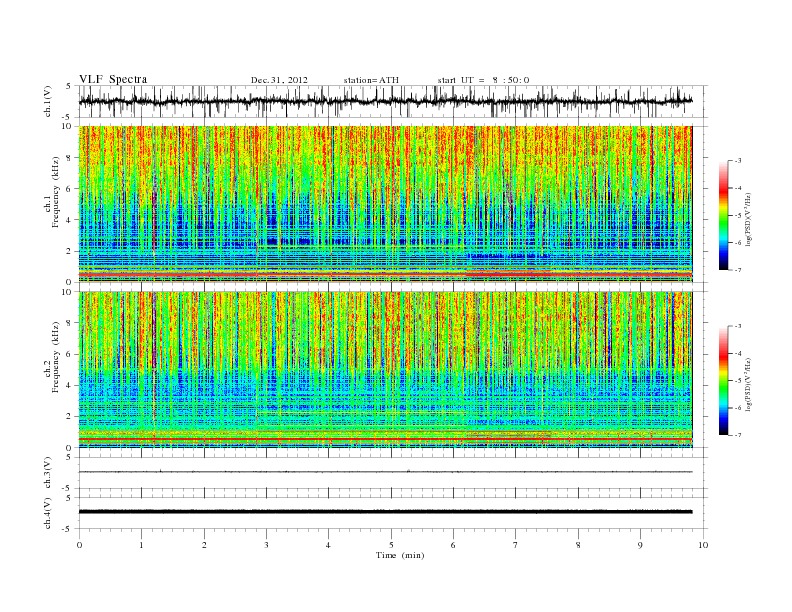Click the "6" kHz tick on ch.1 frequency axis
Image resolution: width=792 pixels, height=612 pixels.
coord(70,189)
